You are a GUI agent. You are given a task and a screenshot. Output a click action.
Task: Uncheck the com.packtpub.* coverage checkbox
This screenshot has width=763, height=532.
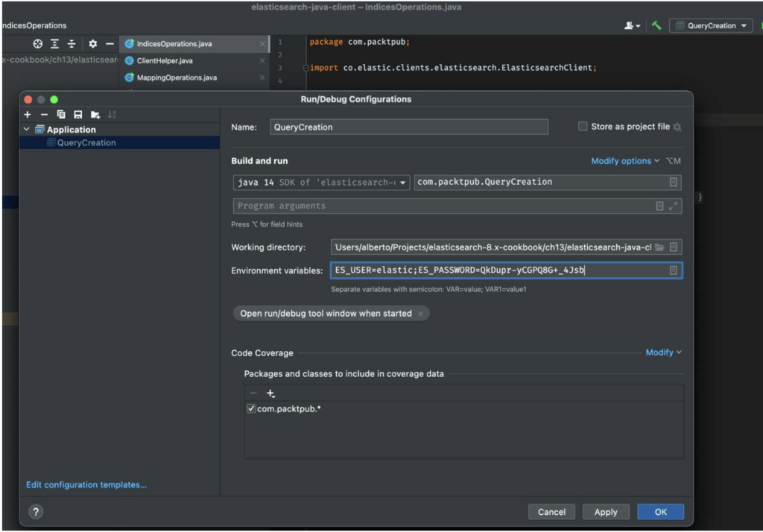pos(251,408)
